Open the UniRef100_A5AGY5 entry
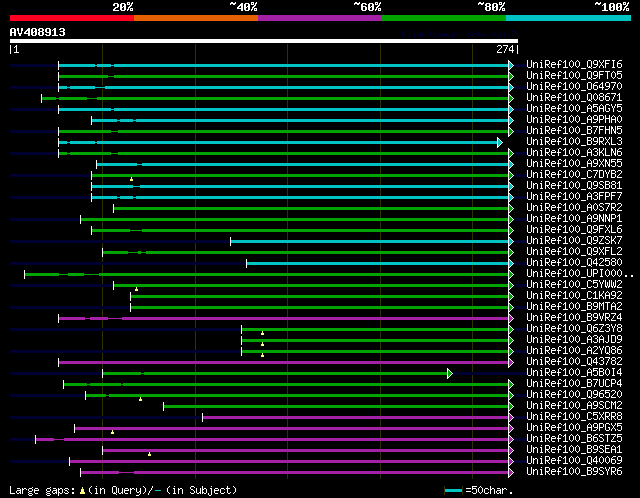This screenshot has width=640, height=498. click(x=574, y=109)
